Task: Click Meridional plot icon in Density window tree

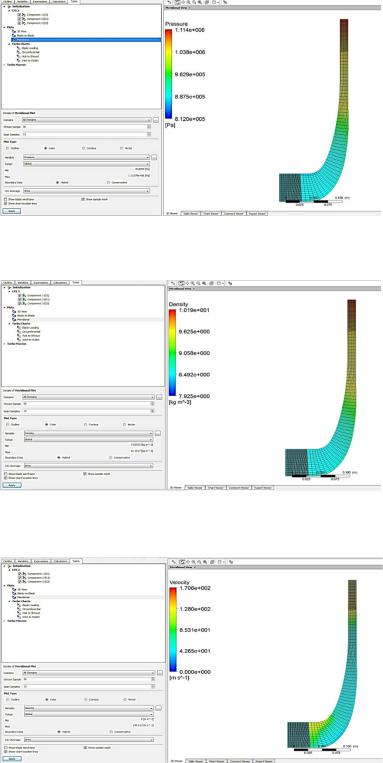Action: 15,320
